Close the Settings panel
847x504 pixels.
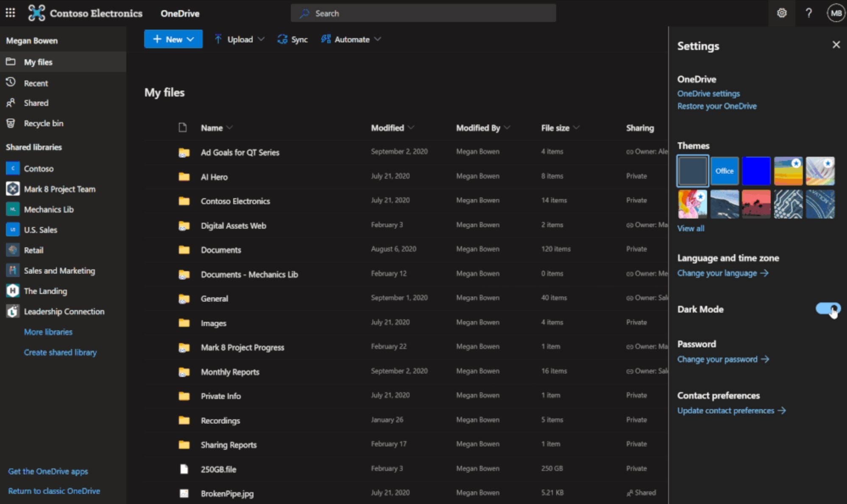point(836,44)
